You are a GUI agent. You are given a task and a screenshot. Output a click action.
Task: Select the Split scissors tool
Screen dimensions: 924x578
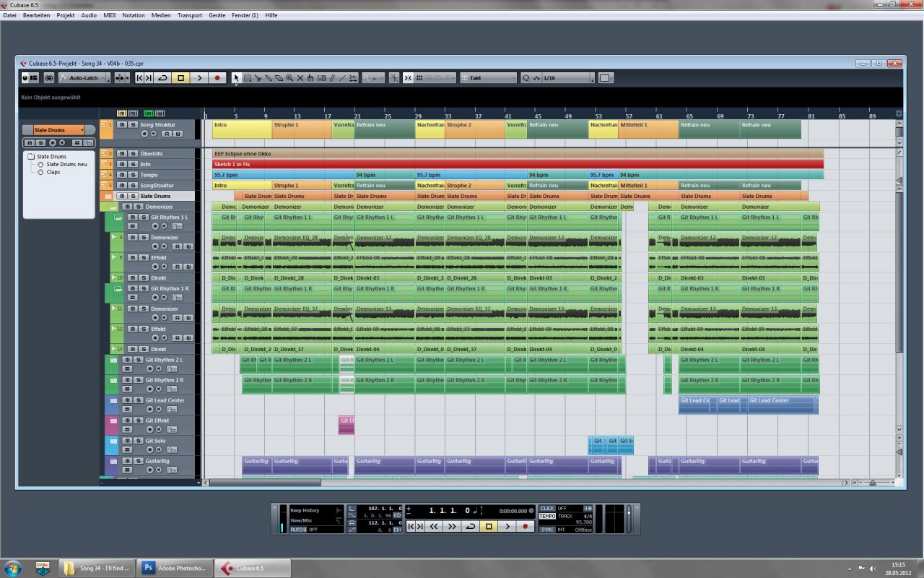(x=258, y=78)
